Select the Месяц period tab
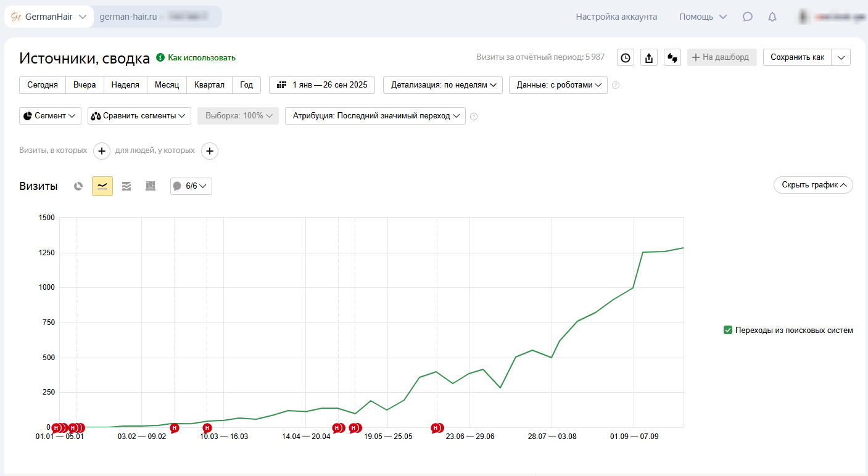Image resolution: width=868 pixels, height=476 pixels. [x=167, y=85]
